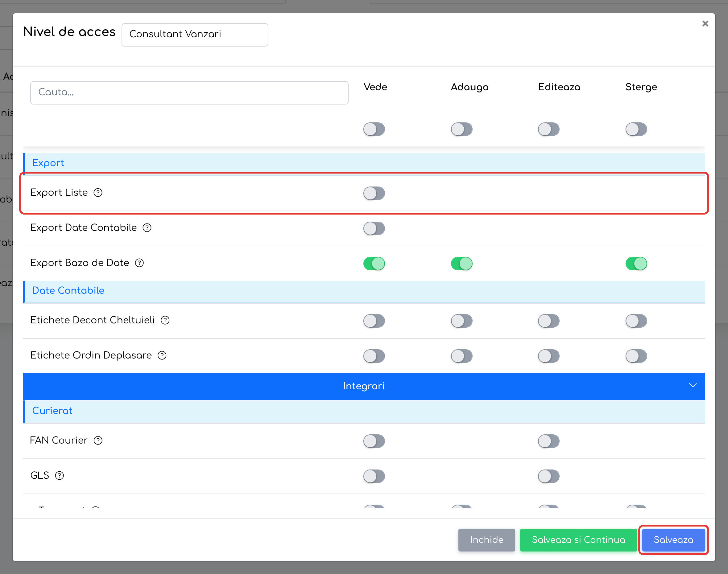
Task: Toggle the global Editeaza switch under the header
Action: [548, 129]
